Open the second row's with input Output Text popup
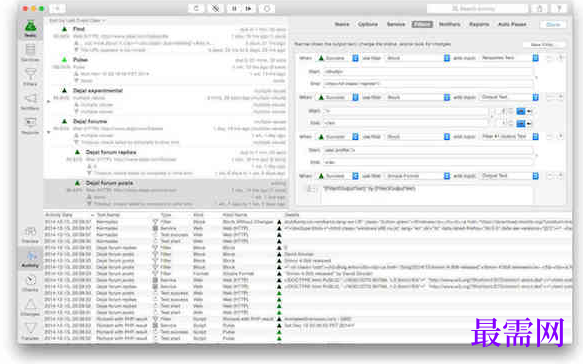The height and width of the screenshot is (364, 583). point(509,97)
